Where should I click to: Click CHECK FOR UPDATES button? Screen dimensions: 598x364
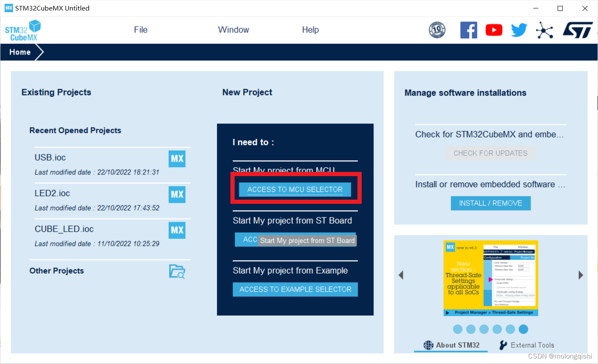[x=490, y=153]
